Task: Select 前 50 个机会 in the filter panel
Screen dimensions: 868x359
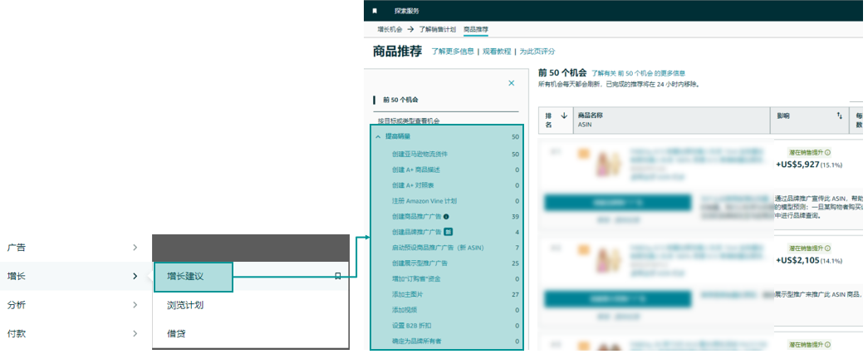Action: [x=400, y=101]
